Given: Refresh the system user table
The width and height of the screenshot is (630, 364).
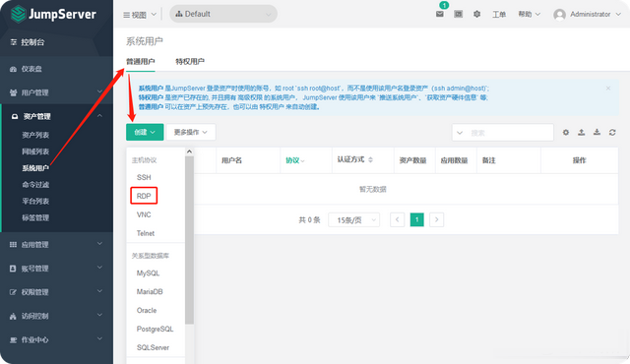Looking at the screenshot, I should pyautogui.click(x=612, y=133).
